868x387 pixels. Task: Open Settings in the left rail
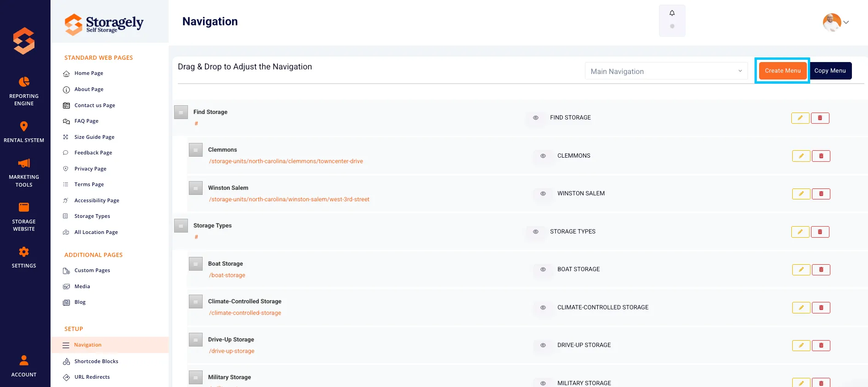pos(24,257)
